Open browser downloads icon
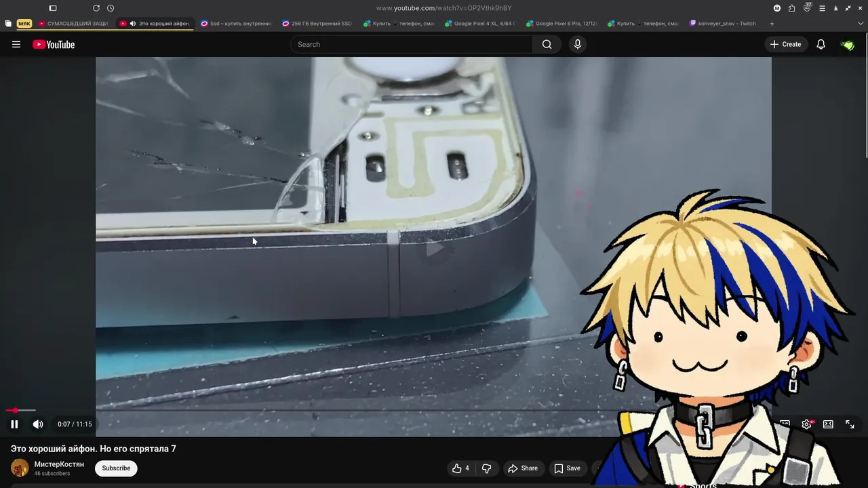 (835, 8)
